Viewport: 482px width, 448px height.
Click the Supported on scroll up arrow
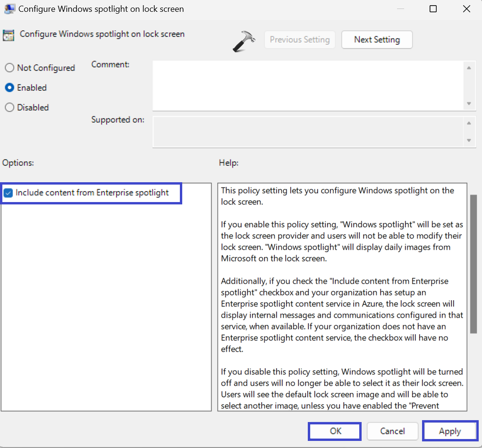[x=468, y=123]
